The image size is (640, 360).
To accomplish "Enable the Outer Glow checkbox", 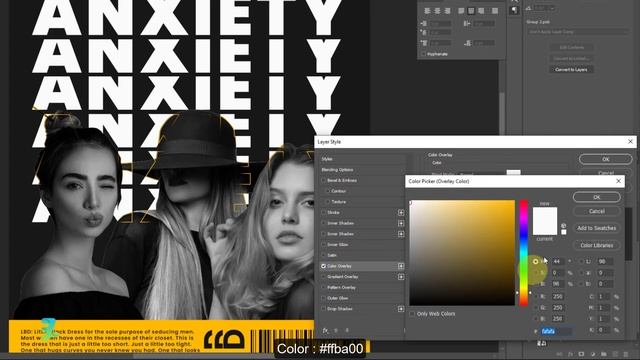I will (x=323, y=298).
